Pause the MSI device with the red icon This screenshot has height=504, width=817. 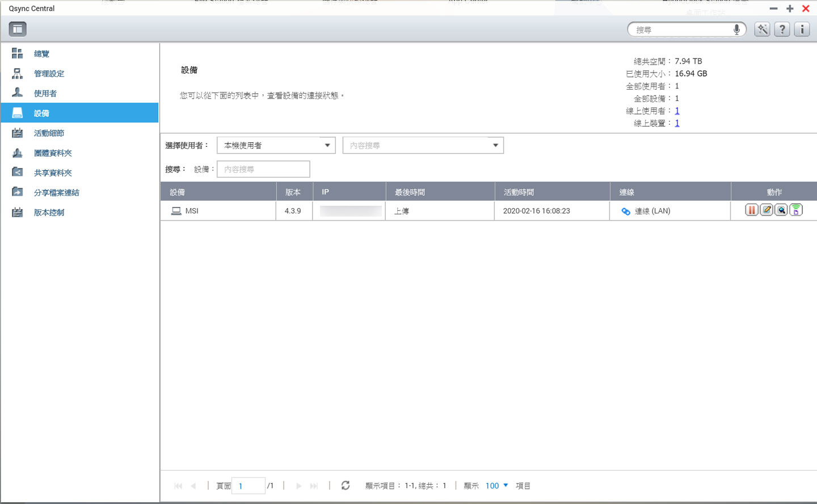(751, 210)
